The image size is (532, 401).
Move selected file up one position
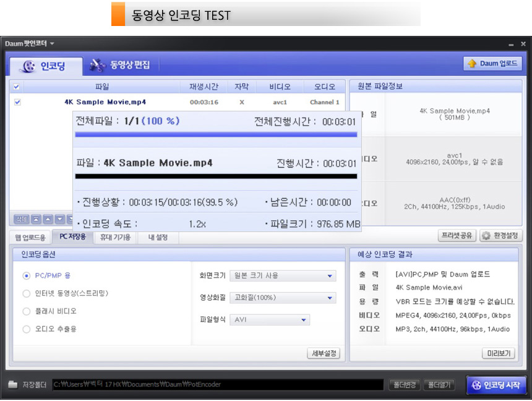click(48, 219)
